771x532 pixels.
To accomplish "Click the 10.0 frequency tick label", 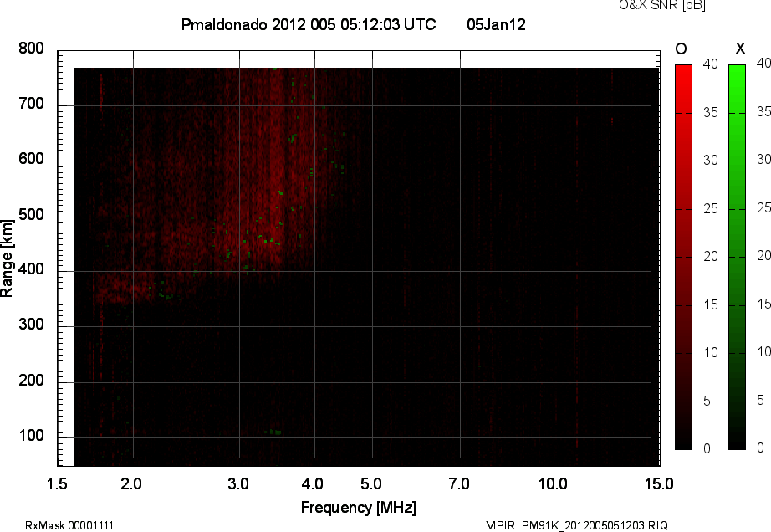I will [x=553, y=483].
